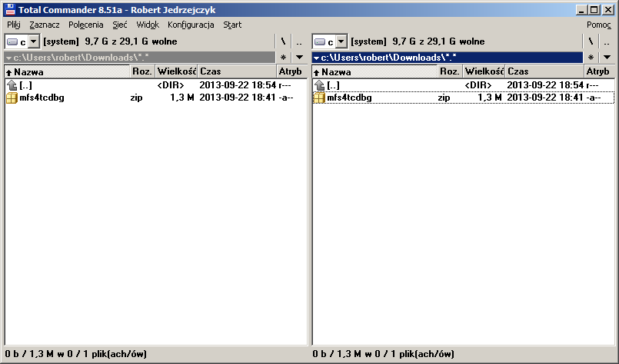Click right panel status bar selection summary
Viewport: 619px width, 364px height.
point(384,354)
